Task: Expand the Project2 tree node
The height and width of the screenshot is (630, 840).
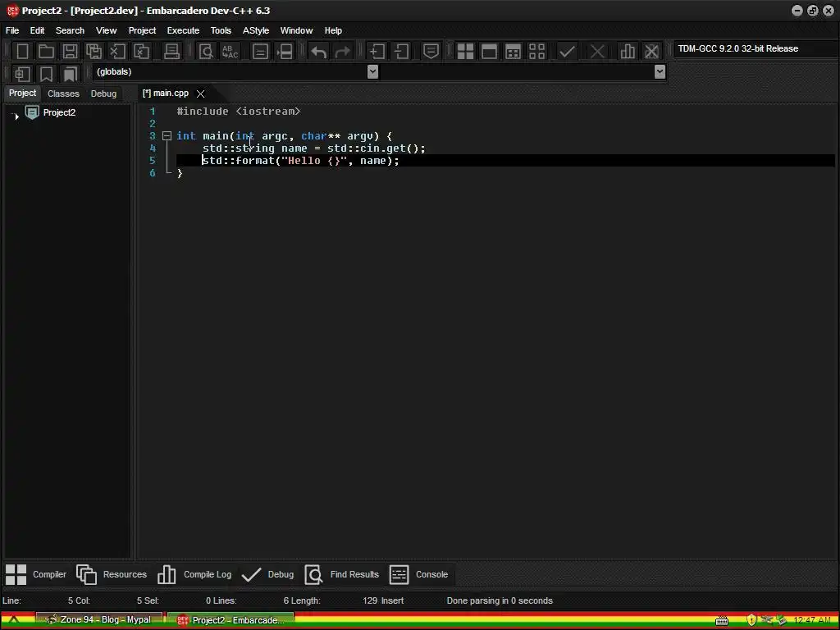Action: tap(16, 116)
